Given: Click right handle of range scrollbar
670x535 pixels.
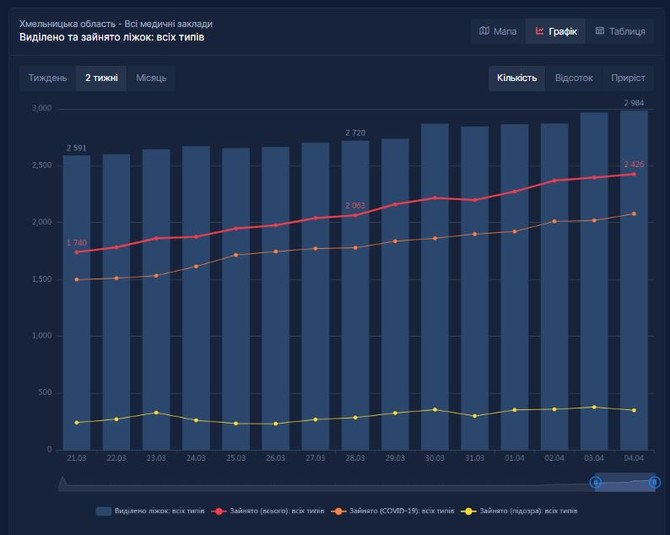Looking at the screenshot, I should (x=654, y=482).
